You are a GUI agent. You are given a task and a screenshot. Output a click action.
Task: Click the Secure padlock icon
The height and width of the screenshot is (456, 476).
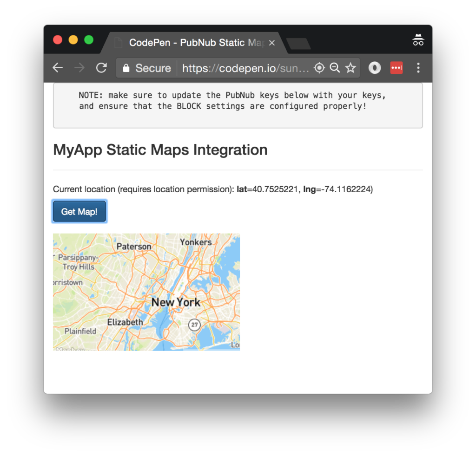click(x=126, y=68)
